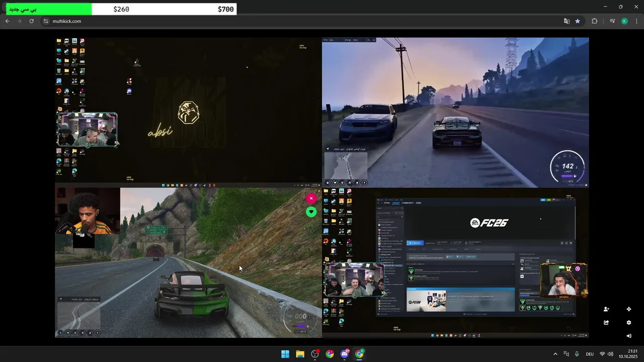Image resolution: width=644 pixels, height=362 pixels.
Task: Open the Wi-Fi network tray icon
Action: 602,354
